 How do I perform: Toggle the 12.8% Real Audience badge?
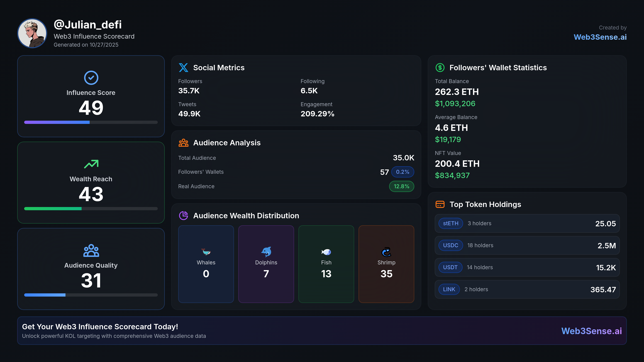(x=401, y=186)
